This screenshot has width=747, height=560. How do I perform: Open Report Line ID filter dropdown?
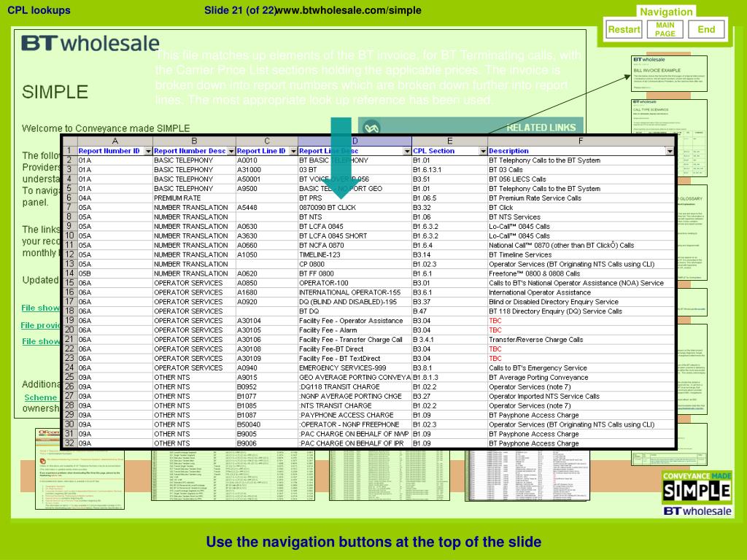coord(293,151)
